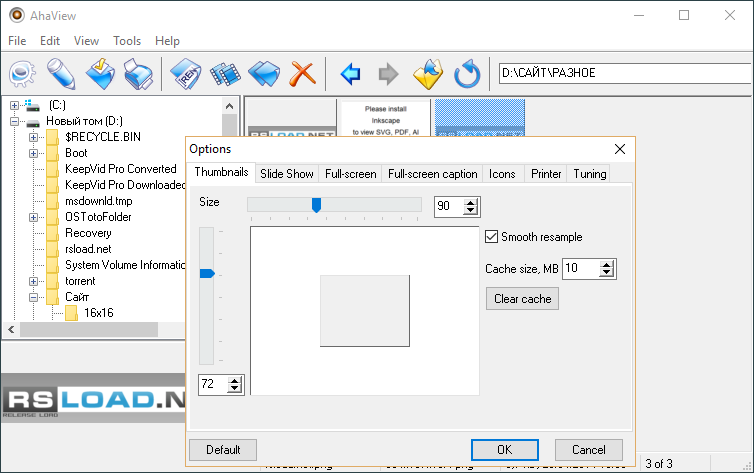Image resolution: width=754 pixels, height=473 pixels.
Task: Switch to the Icons tab
Action: point(502,174)
